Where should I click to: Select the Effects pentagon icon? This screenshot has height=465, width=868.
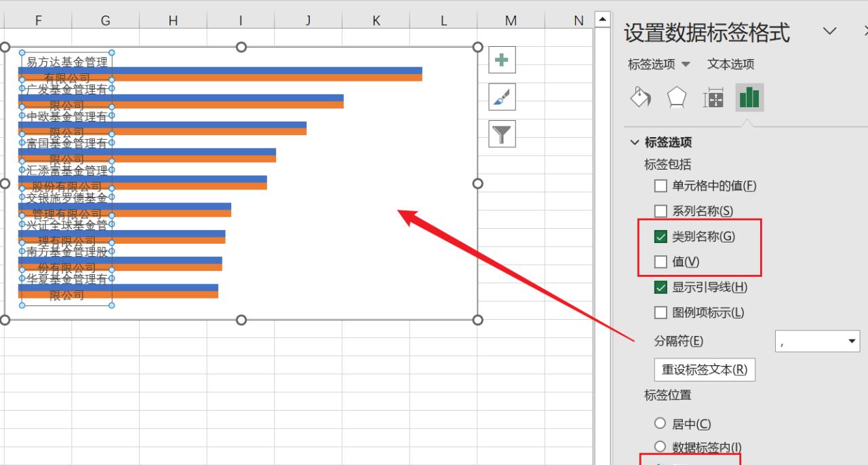click(x=677, y=98)
